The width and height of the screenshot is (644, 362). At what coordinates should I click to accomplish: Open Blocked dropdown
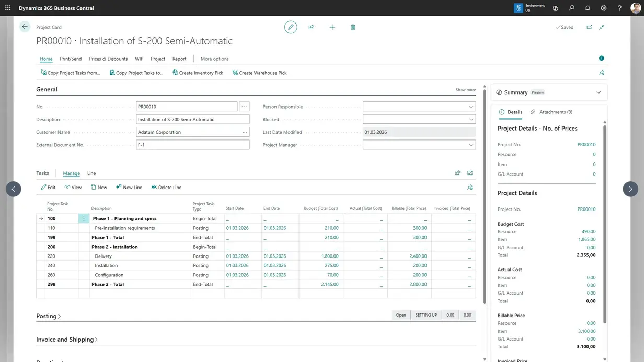(471, 119)
